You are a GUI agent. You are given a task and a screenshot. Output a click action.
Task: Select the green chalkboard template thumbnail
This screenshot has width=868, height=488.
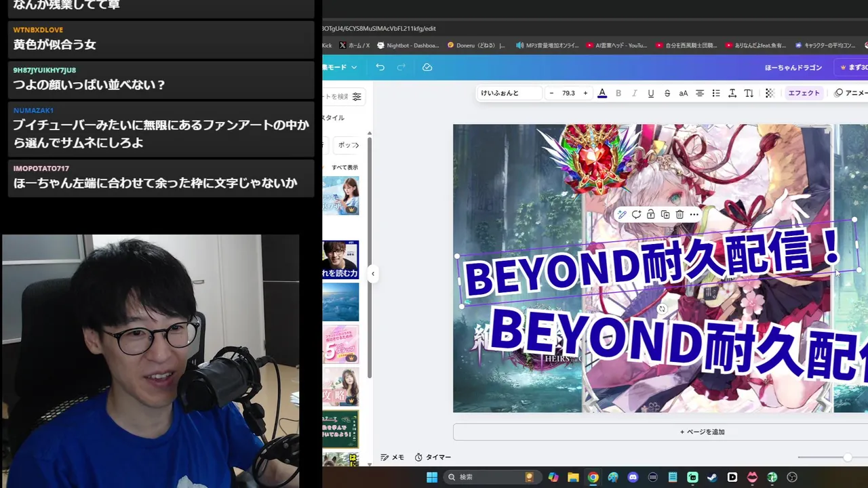coord(340,429)
